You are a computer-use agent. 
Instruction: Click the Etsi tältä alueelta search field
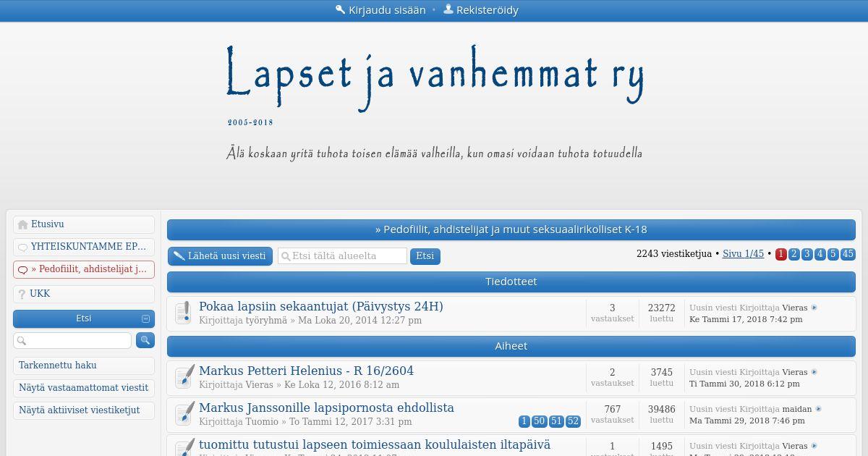(x=342, y=256)
